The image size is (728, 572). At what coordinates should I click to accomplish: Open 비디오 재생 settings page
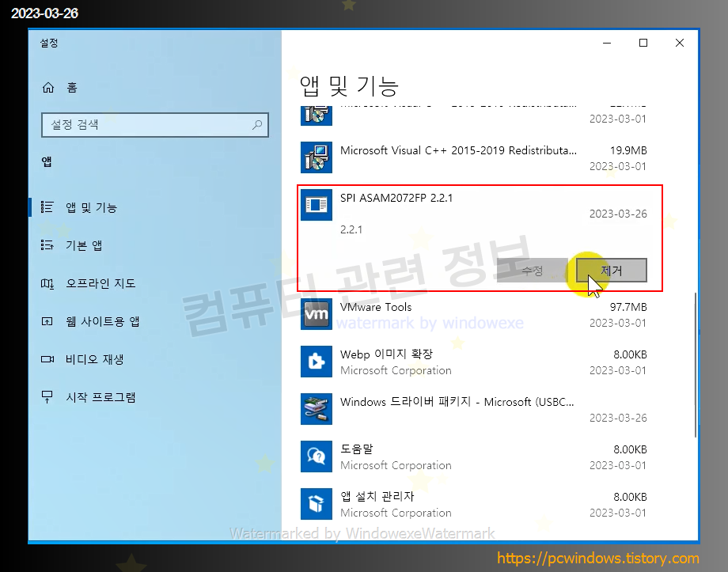coord(94,359)
